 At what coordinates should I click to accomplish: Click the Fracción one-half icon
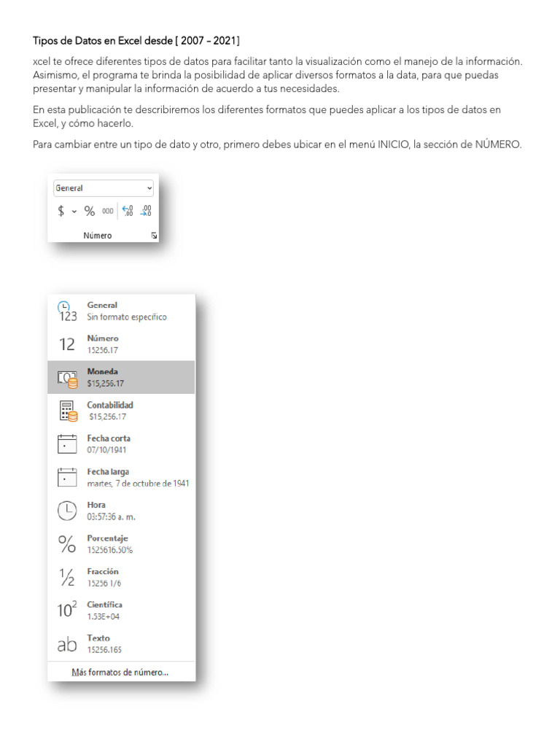click(x=66, y=577)
